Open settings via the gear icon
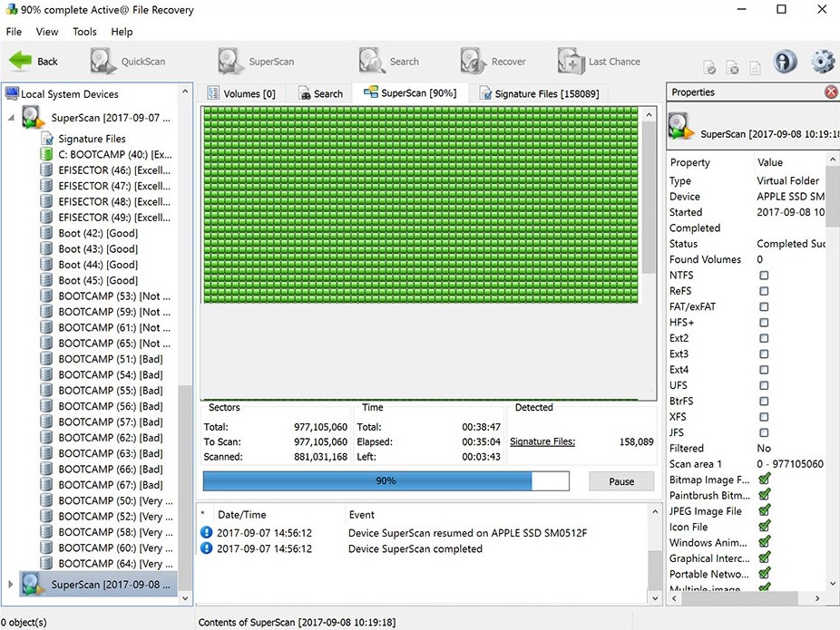 pyautogui.click(x=823, y=61)
